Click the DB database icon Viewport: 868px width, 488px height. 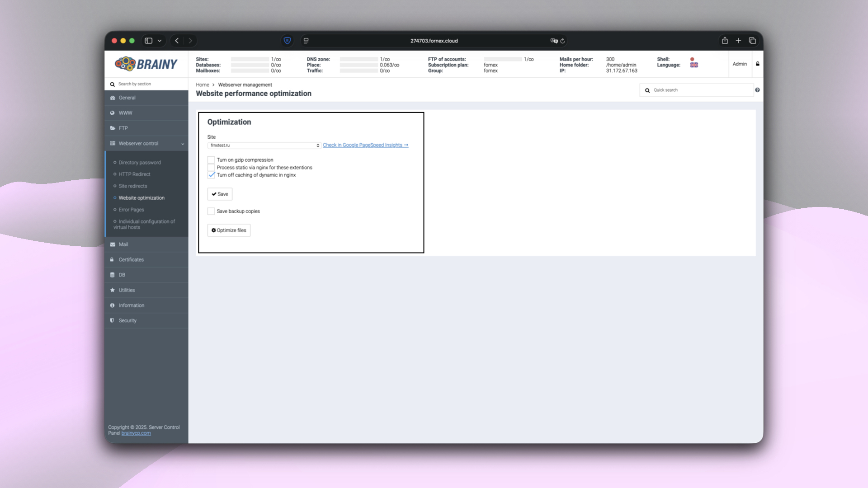(112, 275)
